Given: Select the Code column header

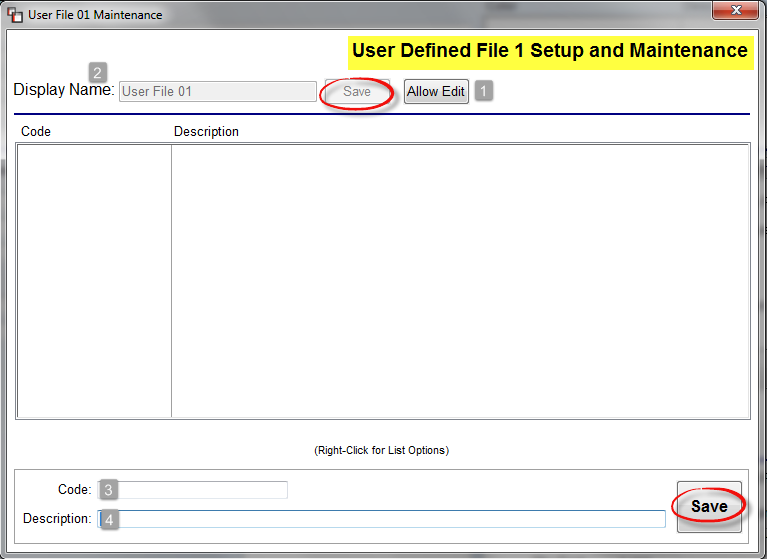Looking at the screenshot, I should click(x=36, y=132).
